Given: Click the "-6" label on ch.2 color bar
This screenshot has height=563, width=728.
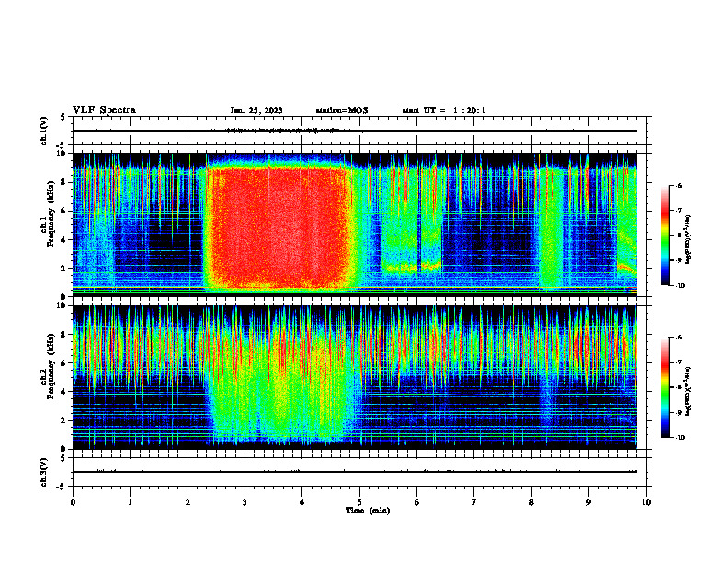Looking at the screenshot, I should coord(678,338).
